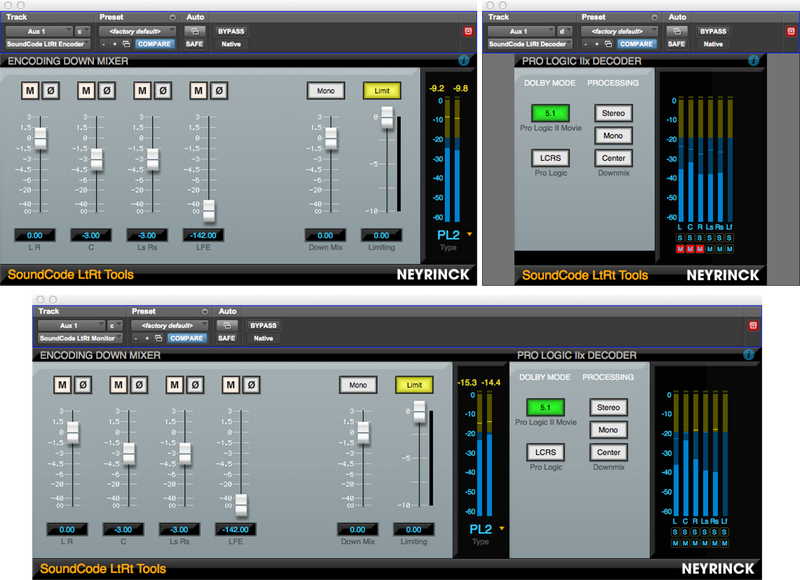800x580 pixels.
Task: Click the LFE fader handle in Monitor
Action: tap(241, 505)
